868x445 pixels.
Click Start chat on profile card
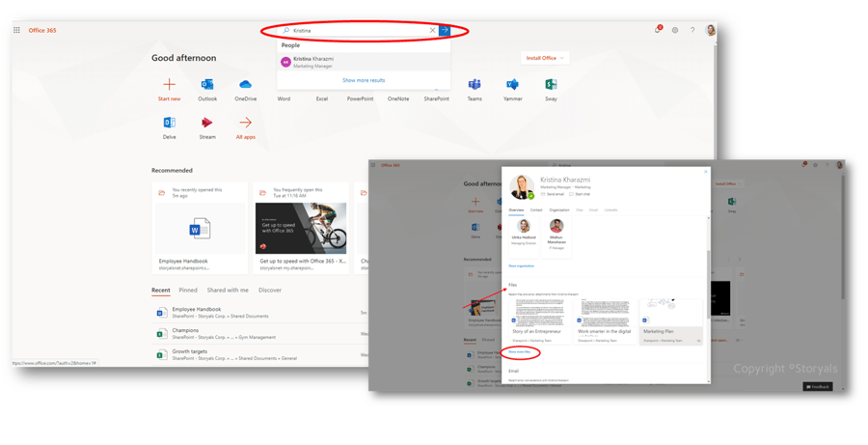pos(580,195)
